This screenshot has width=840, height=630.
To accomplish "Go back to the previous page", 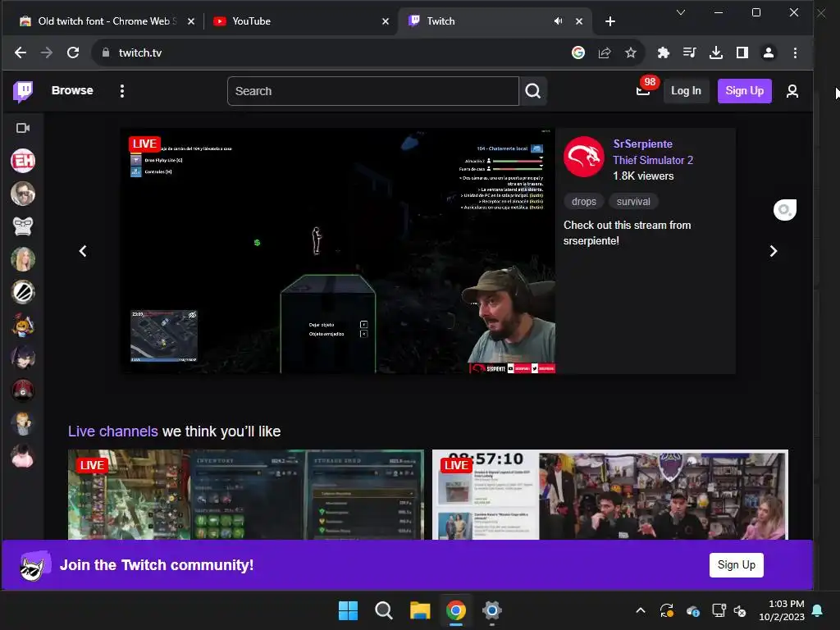I will tap(21, 52).
